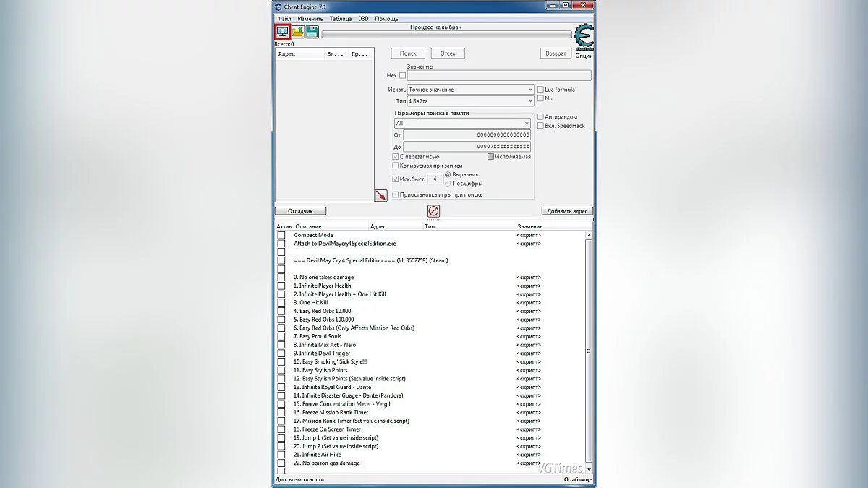Select 4. Easy Red Orbs 10.000 row
868x488 pixels.
(430, 311)
